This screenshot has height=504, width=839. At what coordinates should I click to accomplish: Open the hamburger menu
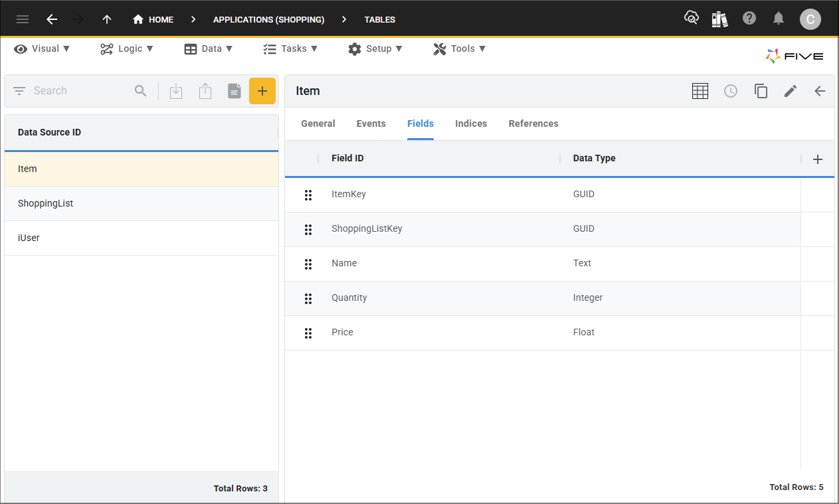point(23,19)
